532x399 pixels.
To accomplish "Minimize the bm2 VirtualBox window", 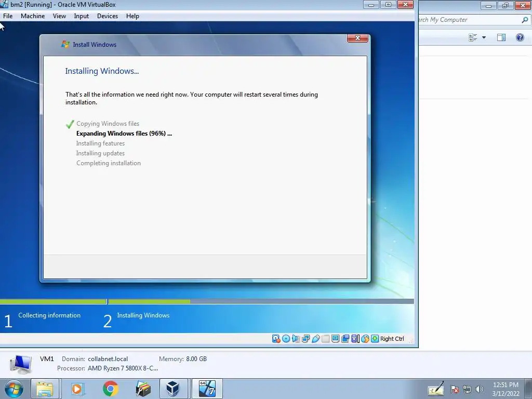I will pyautogui.click(x=371, y=5).
